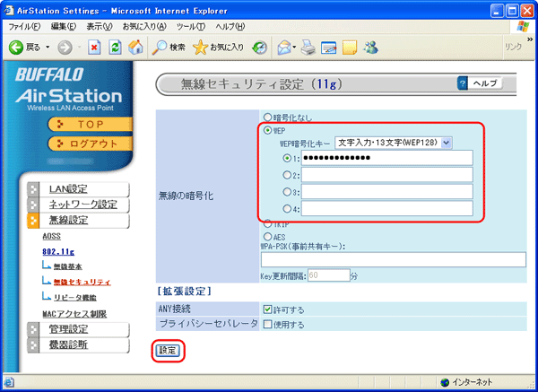Open the WEP暗号化キー type dropdown
Screen dimensions: 538x392
coord(394,142)
